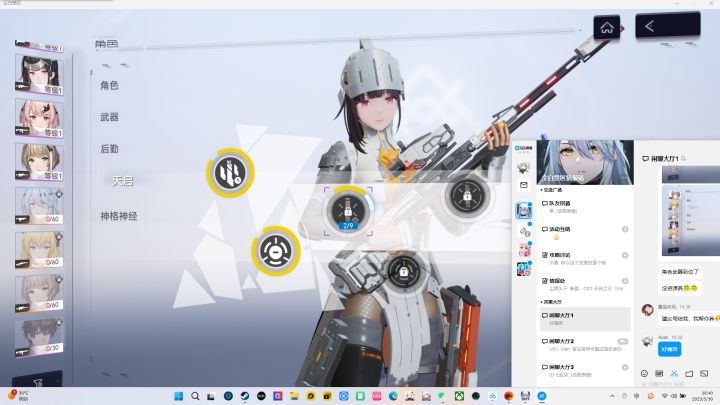Select the locked light-blue-haired character portrait

[39, 206]
